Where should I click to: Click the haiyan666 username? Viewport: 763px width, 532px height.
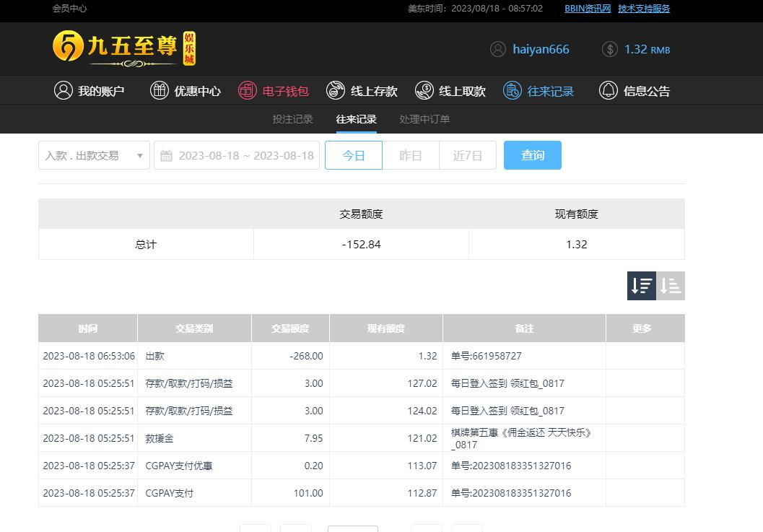pyautogui.click(x=541, y=49)
